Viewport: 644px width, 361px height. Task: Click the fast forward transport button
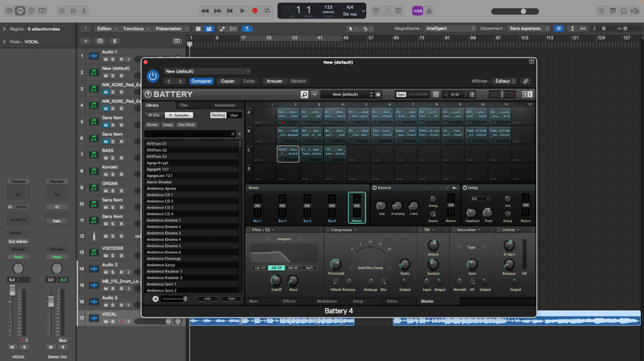click(x=217, y=11)
